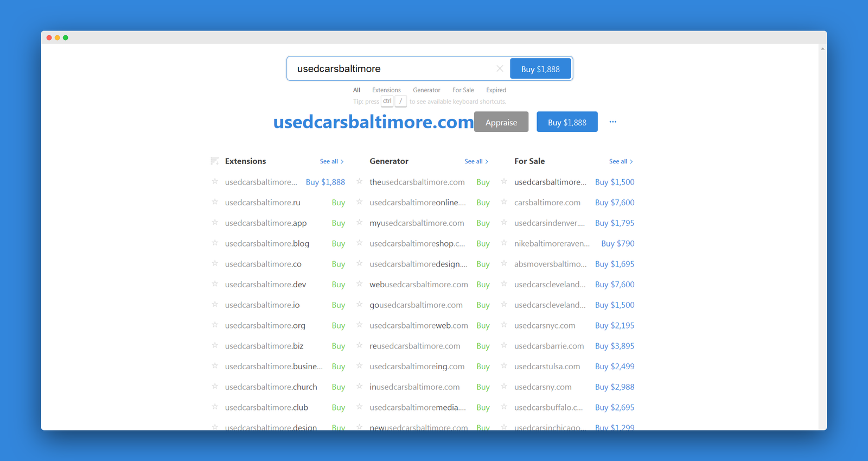Screen dimensions: 868x461
Task: Buy theusedcarsbaltimore.com
Action: pyautogui.click(x=483, y=182)
